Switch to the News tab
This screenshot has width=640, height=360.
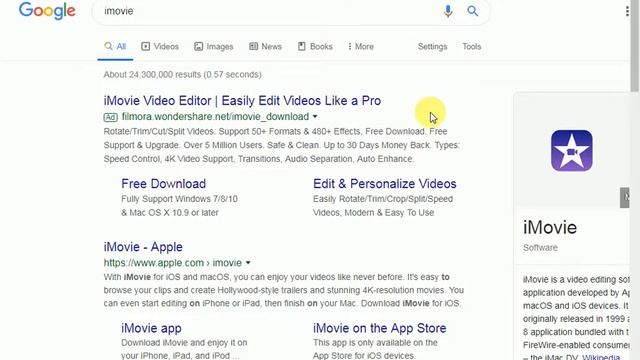(x=265, y=47)
